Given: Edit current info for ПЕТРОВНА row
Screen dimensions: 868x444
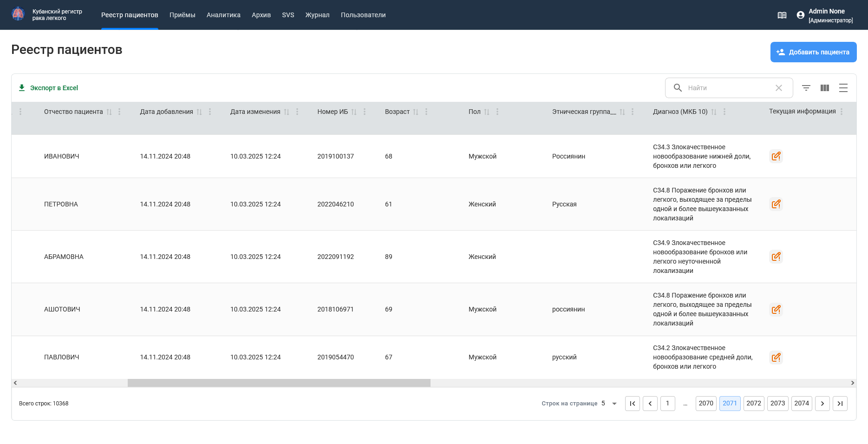Looking at the screenshot, I should coord(776,204).
